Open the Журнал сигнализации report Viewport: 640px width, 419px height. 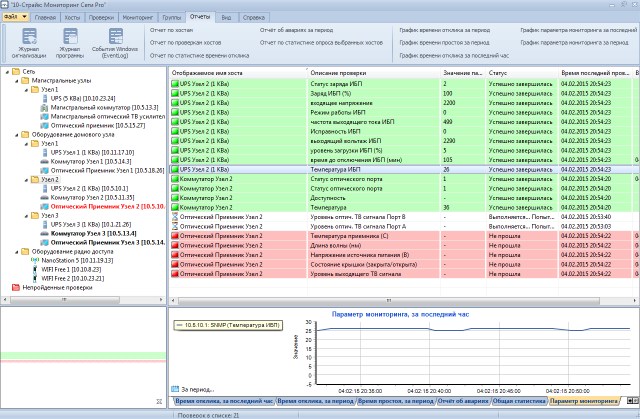29,43
